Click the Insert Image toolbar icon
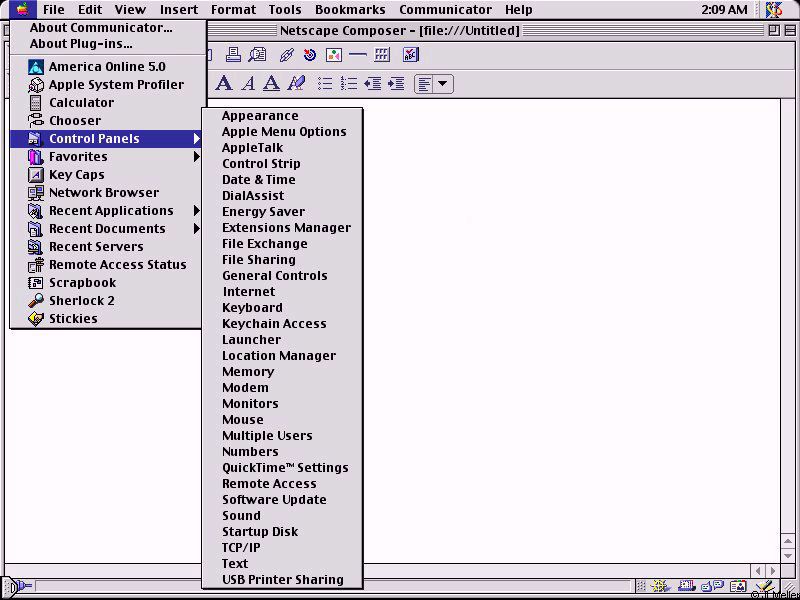 pyautogui.click(x=334, y=55)
